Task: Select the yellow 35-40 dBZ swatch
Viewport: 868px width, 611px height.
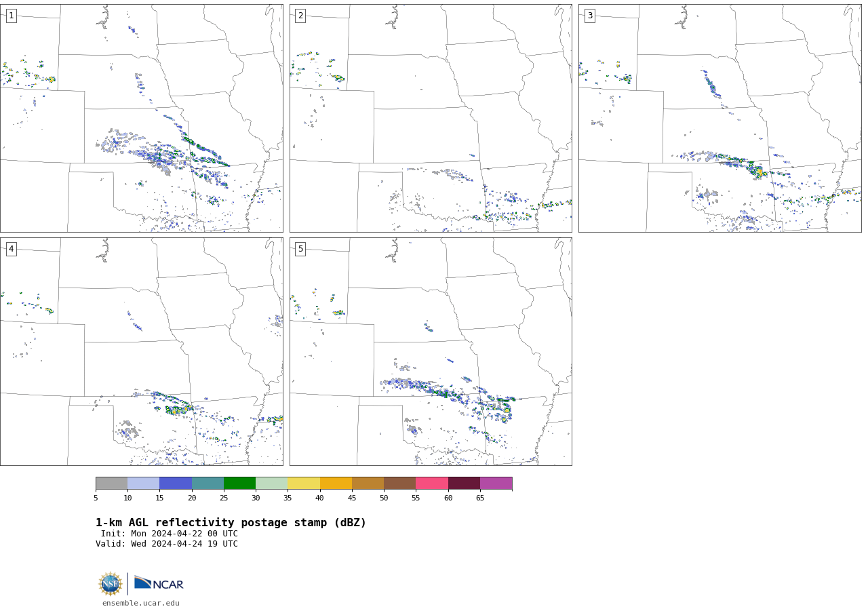Action: pyautogui.click(x=304, y=483)
